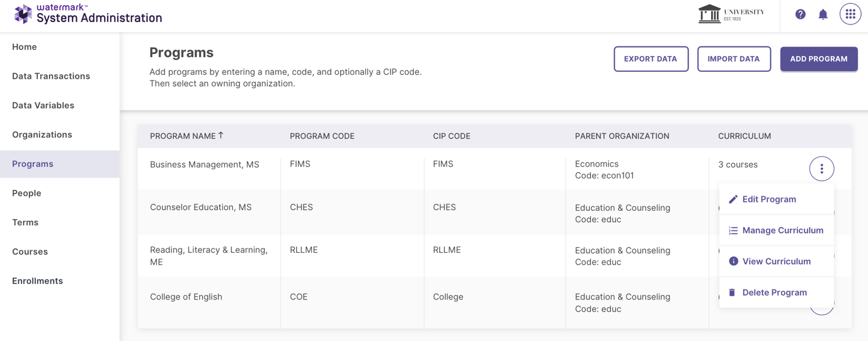Click the pencil icon beside Edit Program
Viewport: 868px width, 341px height.
pos(733,199)
